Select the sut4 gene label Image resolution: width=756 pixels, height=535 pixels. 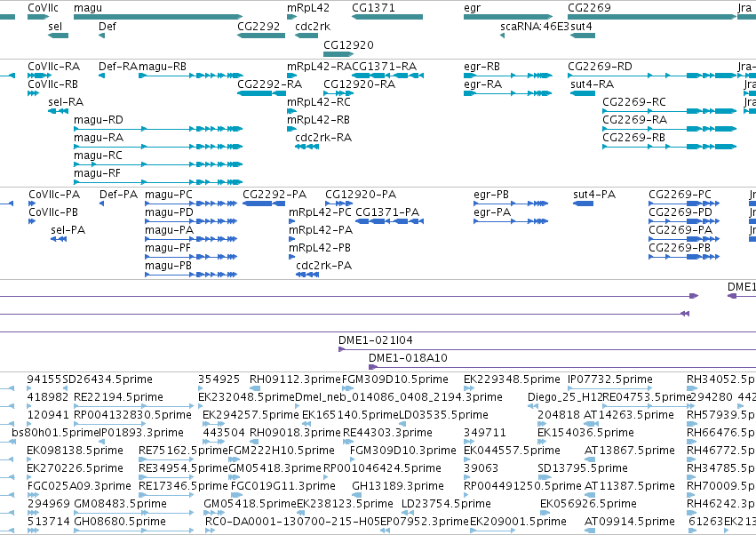coord(581,27)
